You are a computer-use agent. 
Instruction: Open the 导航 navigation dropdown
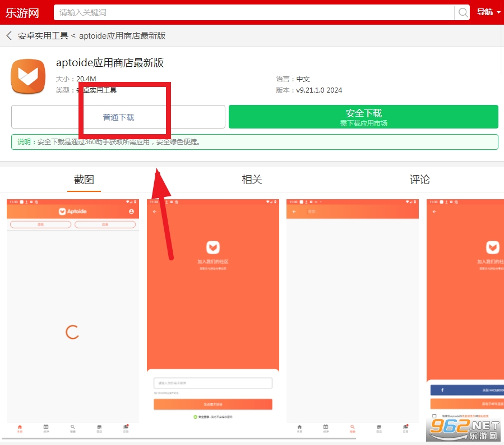(x=488, y=12)
